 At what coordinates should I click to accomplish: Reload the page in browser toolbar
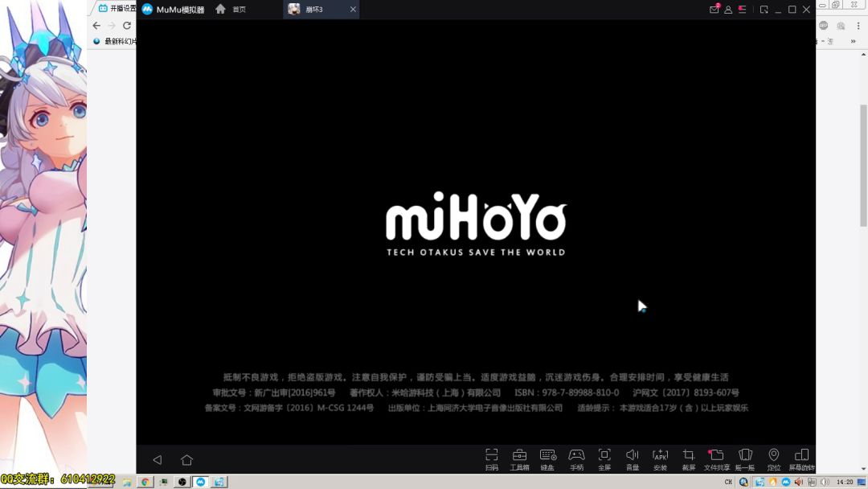click(x=127, y=26)
